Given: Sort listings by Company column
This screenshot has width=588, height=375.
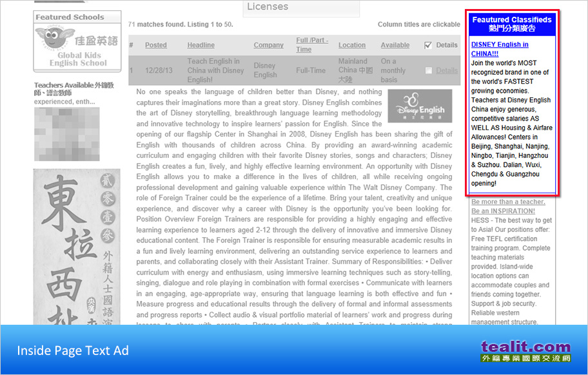Looking at the screenshot, I should pyautogui.click(x=268, y=45).
